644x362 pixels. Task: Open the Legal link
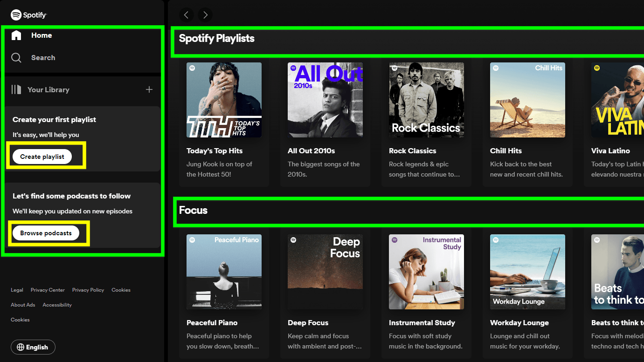(x=17, y=290)
